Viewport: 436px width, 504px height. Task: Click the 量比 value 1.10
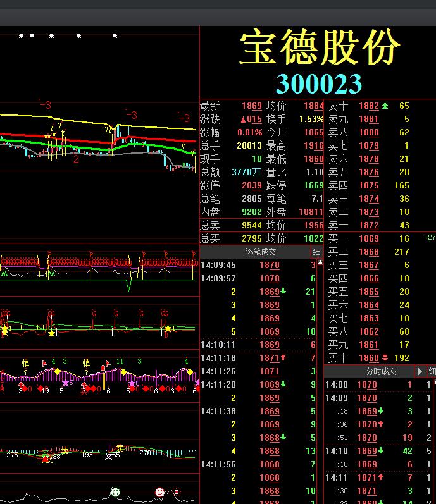[315, 172]
